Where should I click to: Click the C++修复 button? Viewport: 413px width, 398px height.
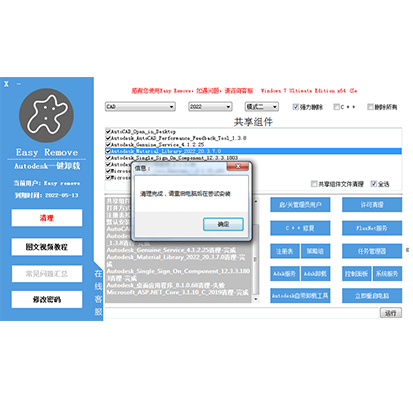pos(300,228)
